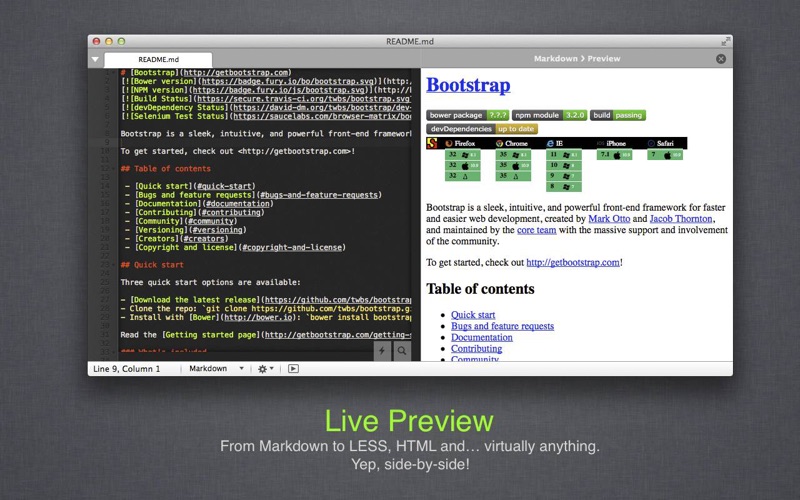Expand the tab list triangle
The width and height of the screenshot is (800, 500).
(95, 59)
